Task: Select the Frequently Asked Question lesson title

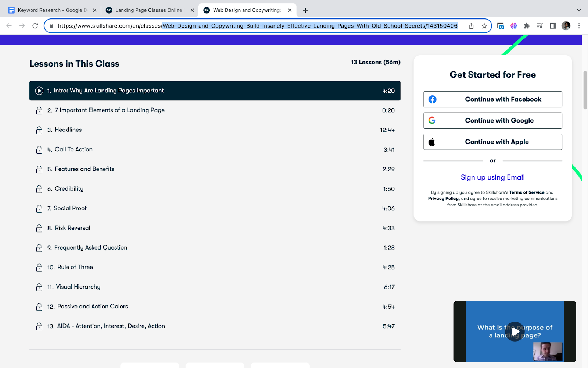Action: tap(91, 248)
